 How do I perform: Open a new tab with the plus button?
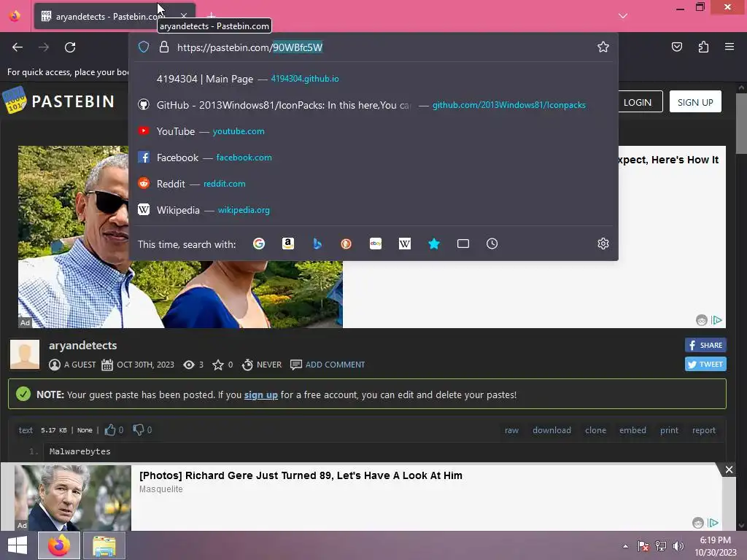tap(211, 16)
